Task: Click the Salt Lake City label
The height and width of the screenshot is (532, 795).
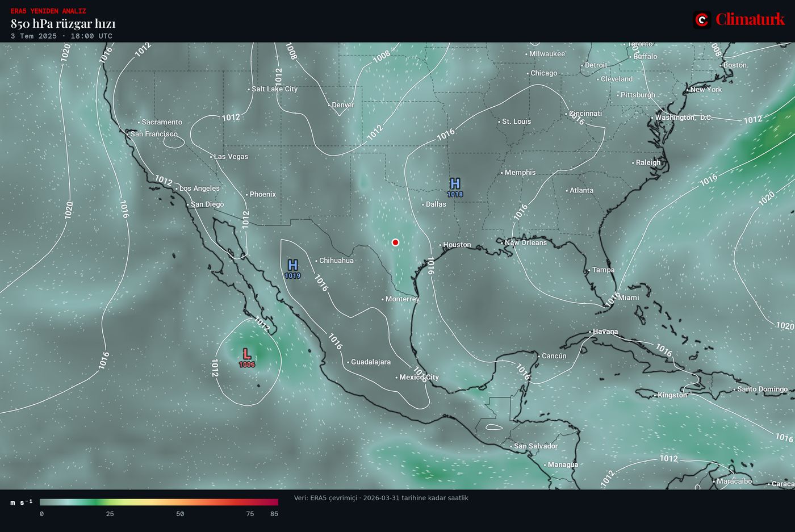Action: point(274,89)
